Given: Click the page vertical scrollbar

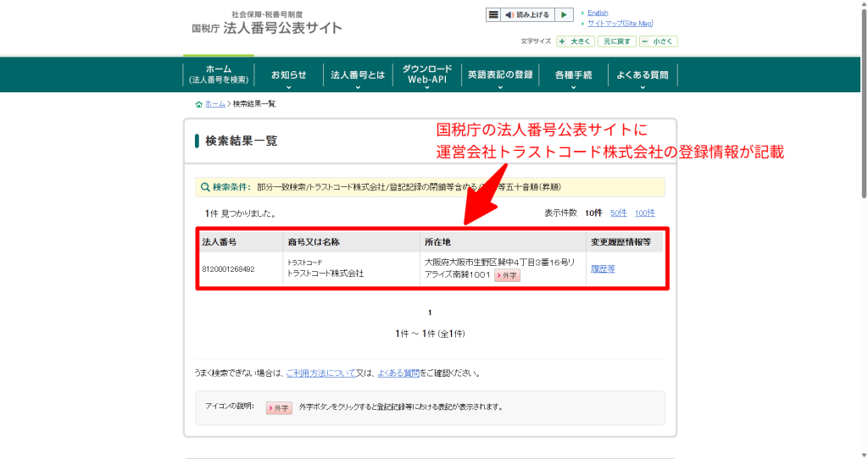Looking at the screenshot, I should coord(864,102).
